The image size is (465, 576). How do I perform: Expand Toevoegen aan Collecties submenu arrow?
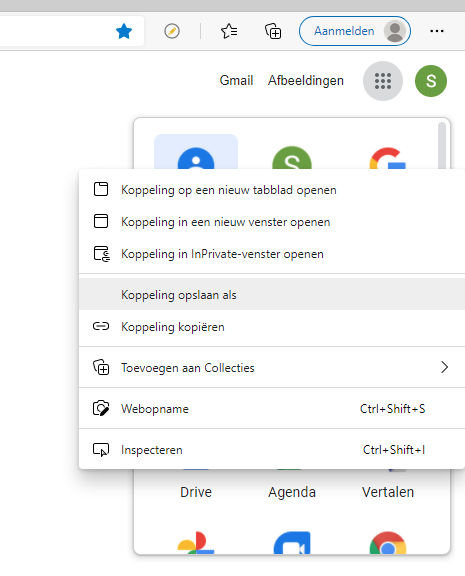[x=444, y=367]
